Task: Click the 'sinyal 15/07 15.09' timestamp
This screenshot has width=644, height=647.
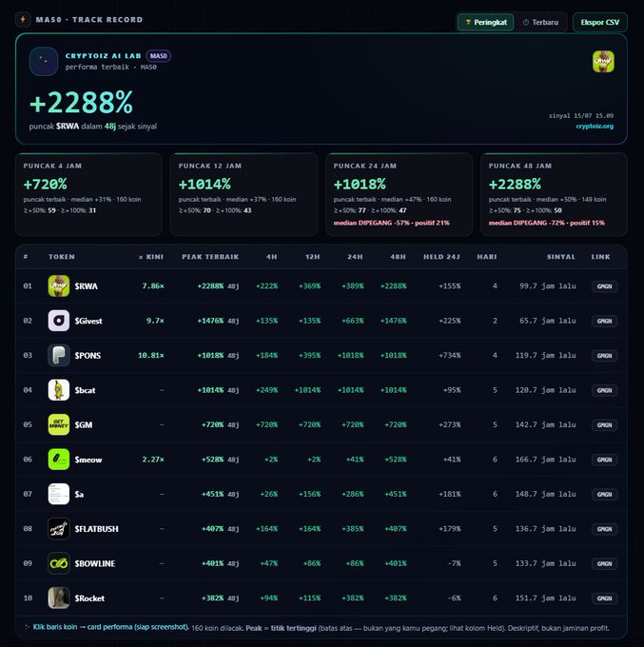Action: [581, 115]
